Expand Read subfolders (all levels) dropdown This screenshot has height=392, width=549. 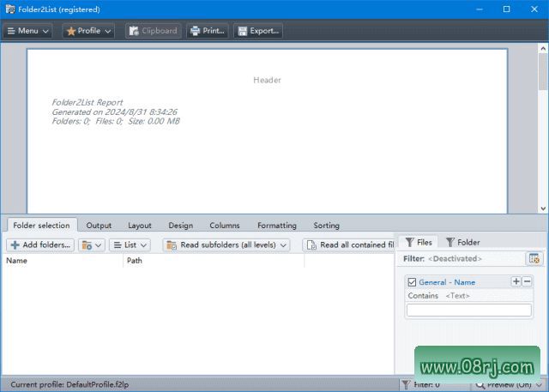[x=226, y=244]
